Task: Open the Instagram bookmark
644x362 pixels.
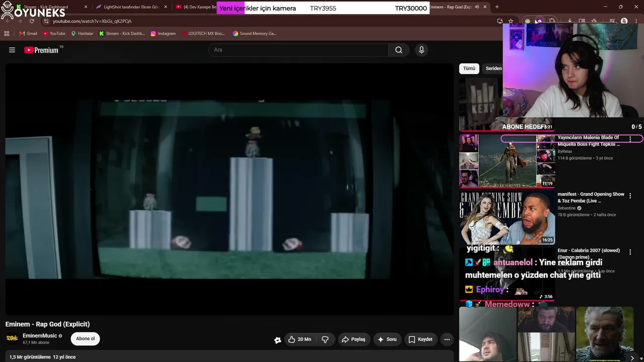Action: [163, 34]
